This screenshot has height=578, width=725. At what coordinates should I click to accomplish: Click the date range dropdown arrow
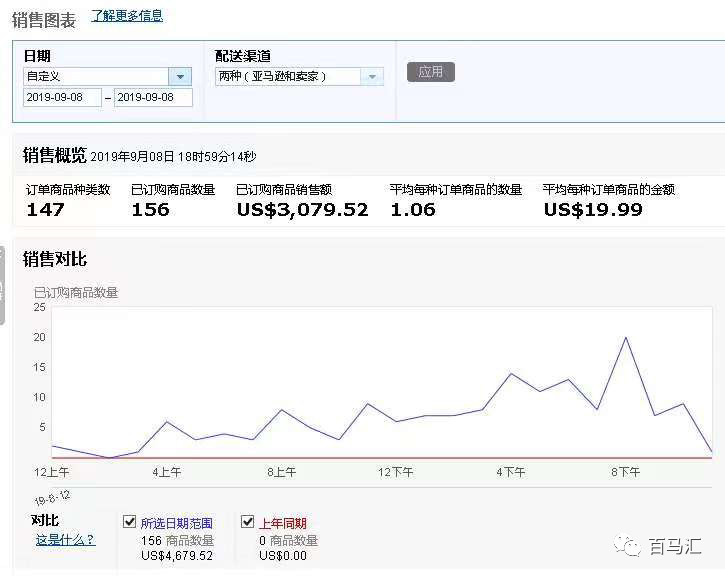coord(180,77)
